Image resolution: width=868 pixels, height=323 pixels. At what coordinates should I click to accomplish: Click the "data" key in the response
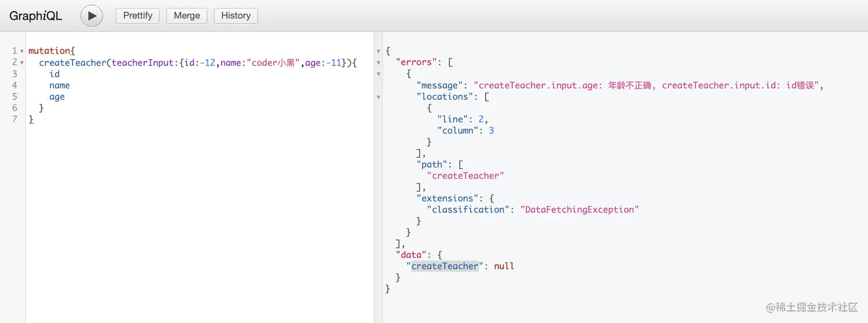point(412,255)
